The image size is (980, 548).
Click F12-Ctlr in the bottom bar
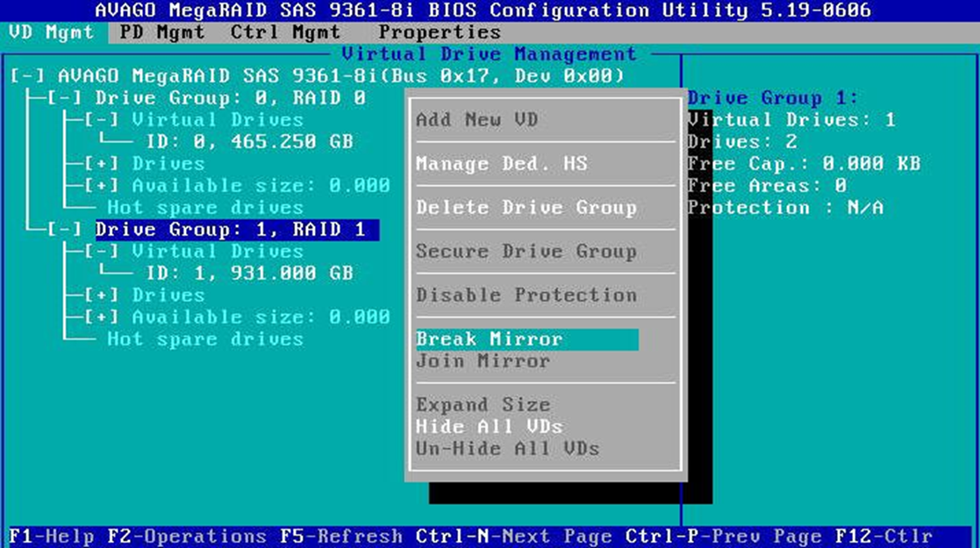click(x=883, y=536)
